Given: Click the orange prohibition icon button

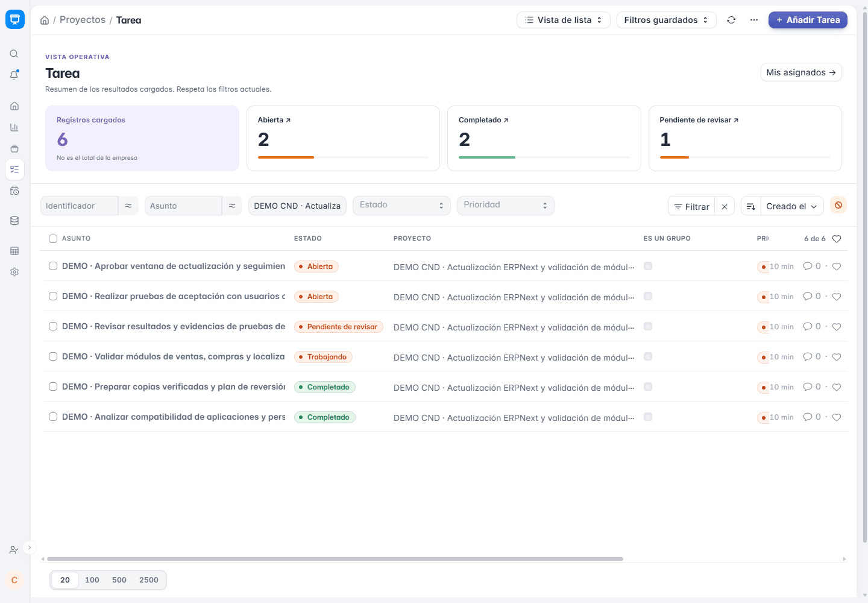Looking at the screenshot, I should tap(838, 205).
